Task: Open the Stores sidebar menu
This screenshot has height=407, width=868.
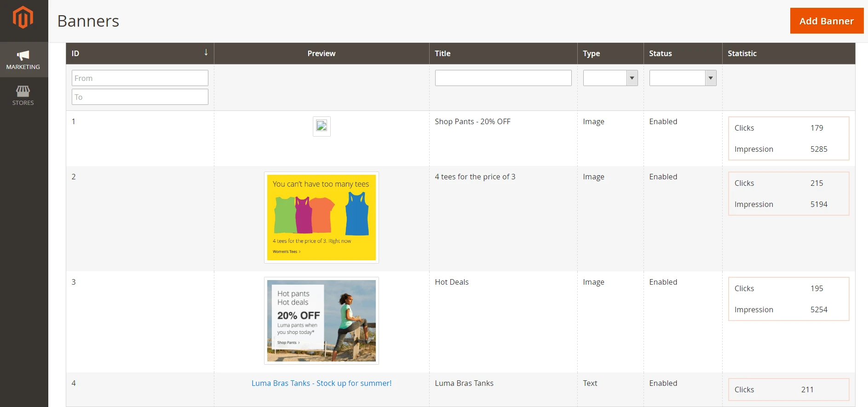Action: coord(23,96)
